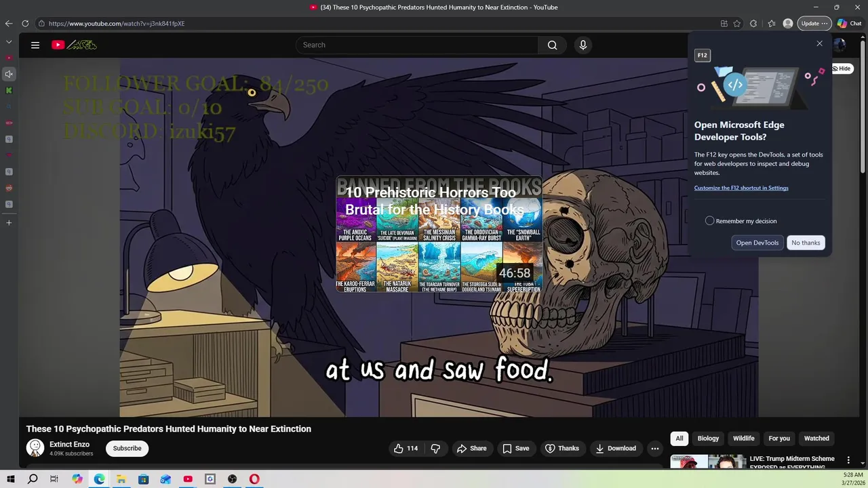Click Open DevTools button
The width and height of the screenshot is (868, 488).
click(x=757, y=243)
